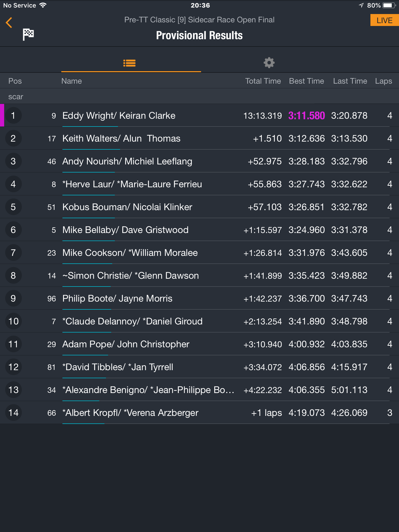This screenshot has width=399, height=532.
Task: Tap best time 3:24.960
Action: 307,230
